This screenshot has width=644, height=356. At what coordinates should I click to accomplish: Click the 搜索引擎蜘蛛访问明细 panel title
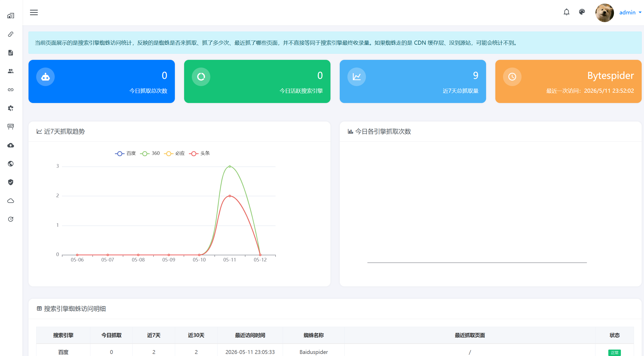coord(75,308)
